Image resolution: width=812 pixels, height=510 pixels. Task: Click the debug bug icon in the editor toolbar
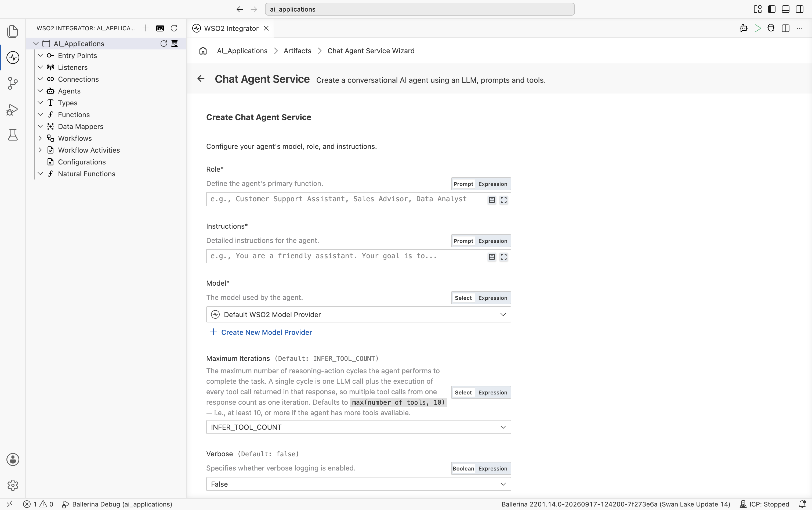pos(771,28)
